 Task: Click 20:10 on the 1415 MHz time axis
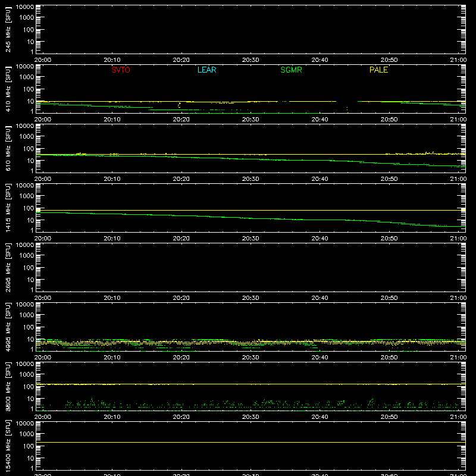click(112, 239)
